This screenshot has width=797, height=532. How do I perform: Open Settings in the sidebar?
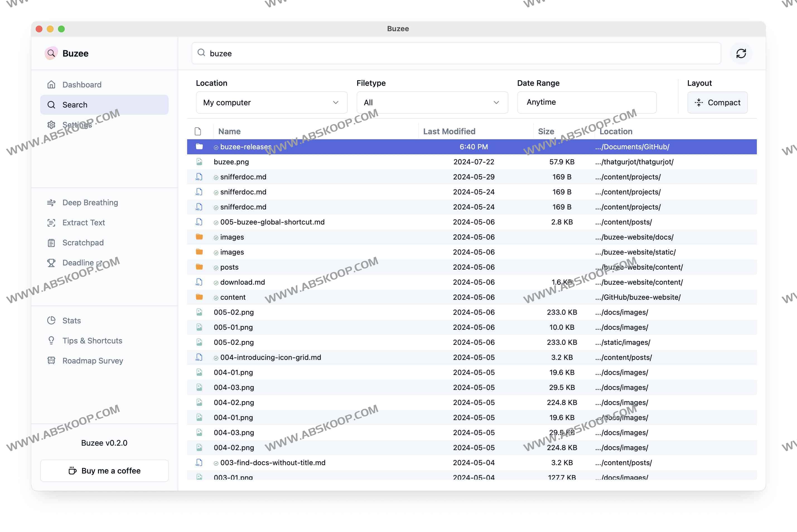77,125
